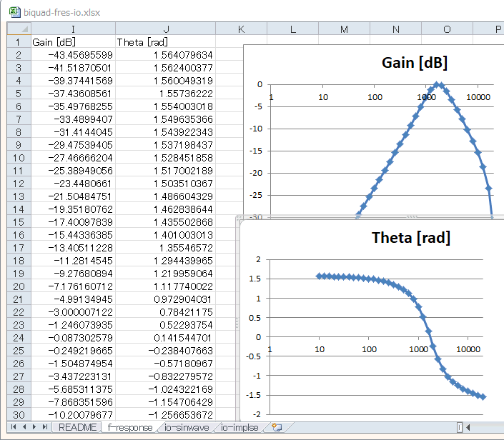Select cell K1 under column K
Image resolution: width=504 pixels, height=440 pixels.
[241, 40]
